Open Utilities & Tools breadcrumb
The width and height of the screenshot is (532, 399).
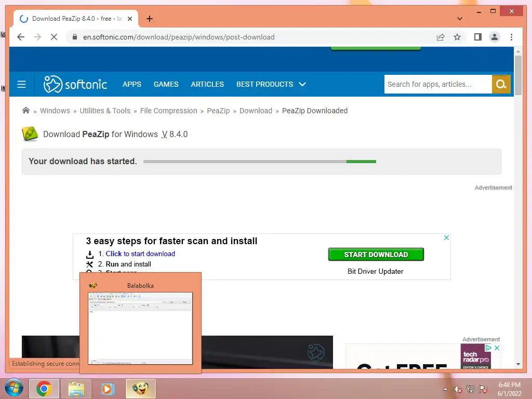(105, 111)
